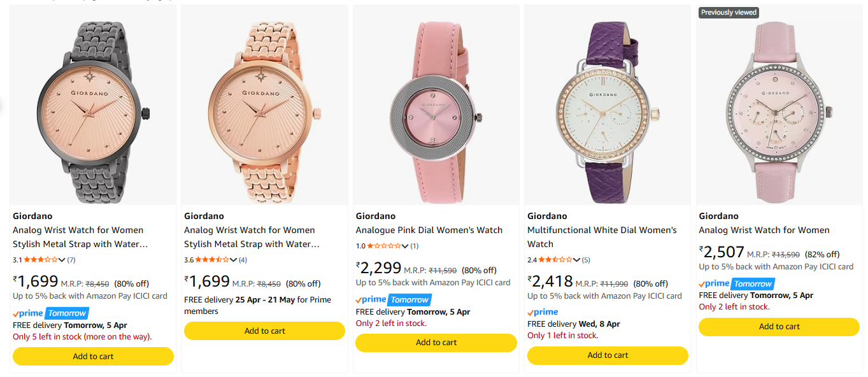Expand rating chevron for 2.4 star watch
Viewport: 868px width, 377px height.
coord(577,260)
